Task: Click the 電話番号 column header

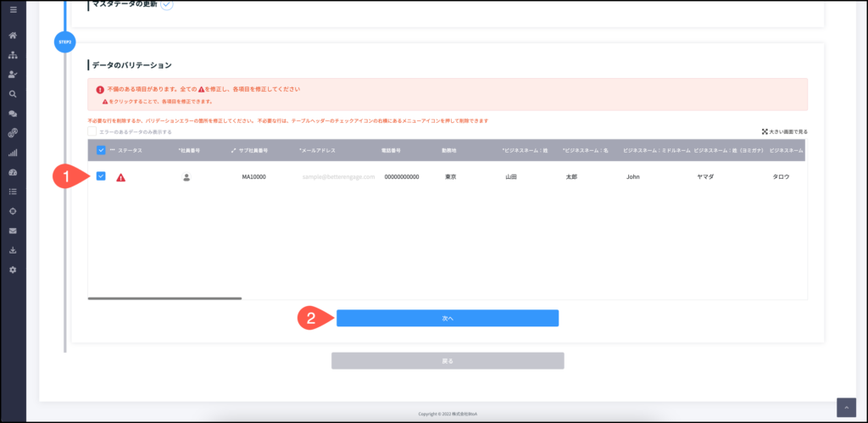Action: click(391, 151)
